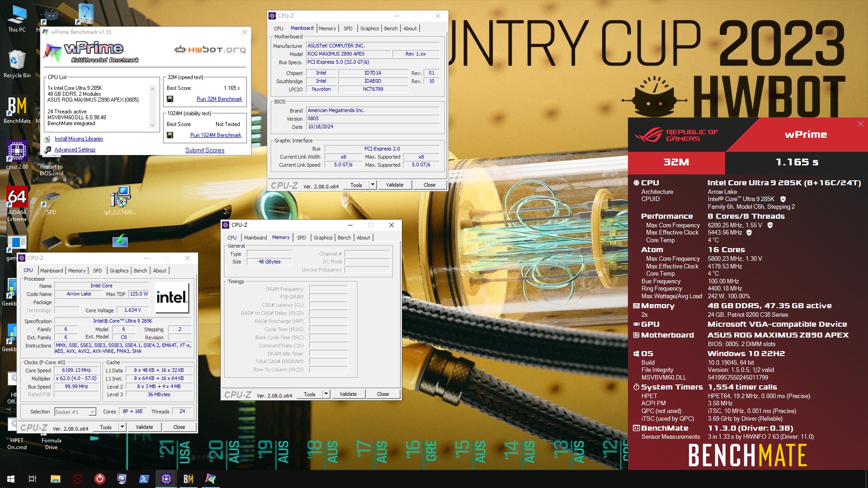
Task: Open the Windows Start menu
Action: pos(11,479)
